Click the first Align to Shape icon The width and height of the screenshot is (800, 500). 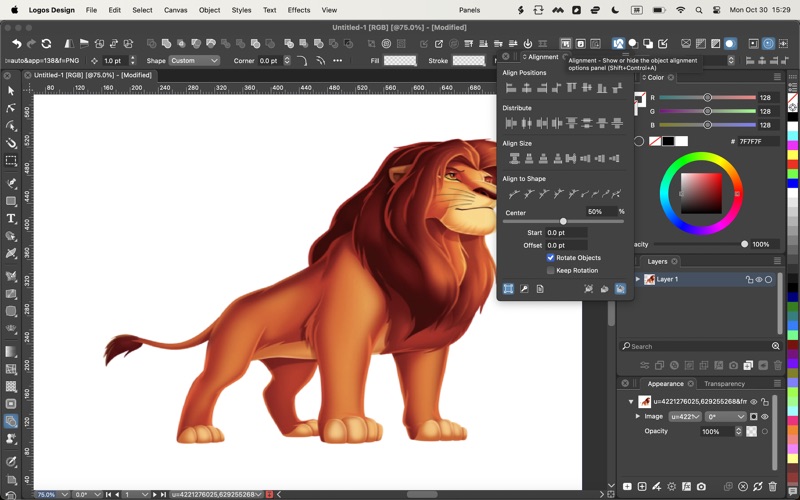tap(513, 194)
